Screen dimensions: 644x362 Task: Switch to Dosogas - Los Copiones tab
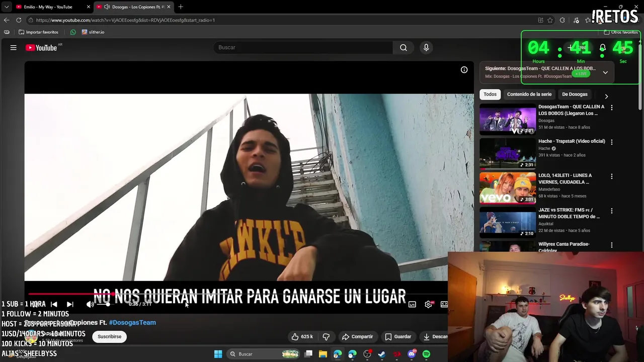tap(133, 7)
